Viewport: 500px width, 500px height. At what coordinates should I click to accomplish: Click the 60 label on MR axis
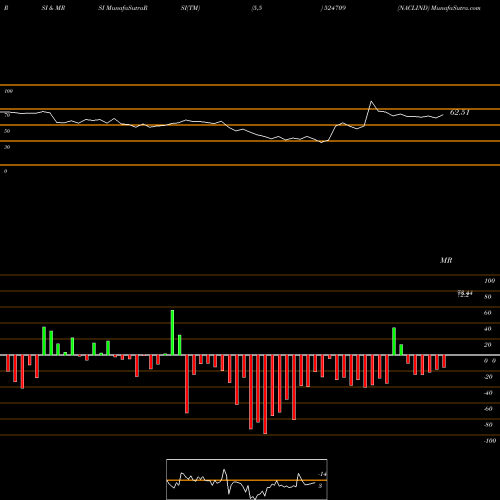point(488,313)
